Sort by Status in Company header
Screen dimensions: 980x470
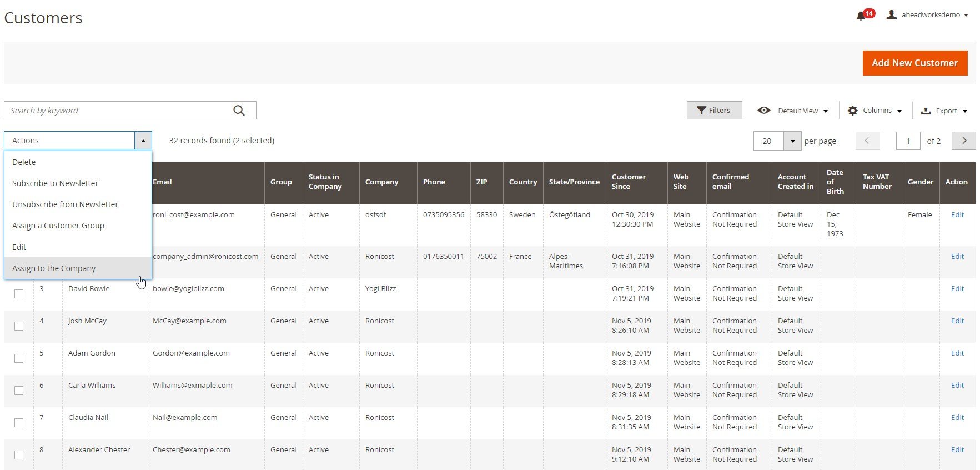click(x=331, y=182)
